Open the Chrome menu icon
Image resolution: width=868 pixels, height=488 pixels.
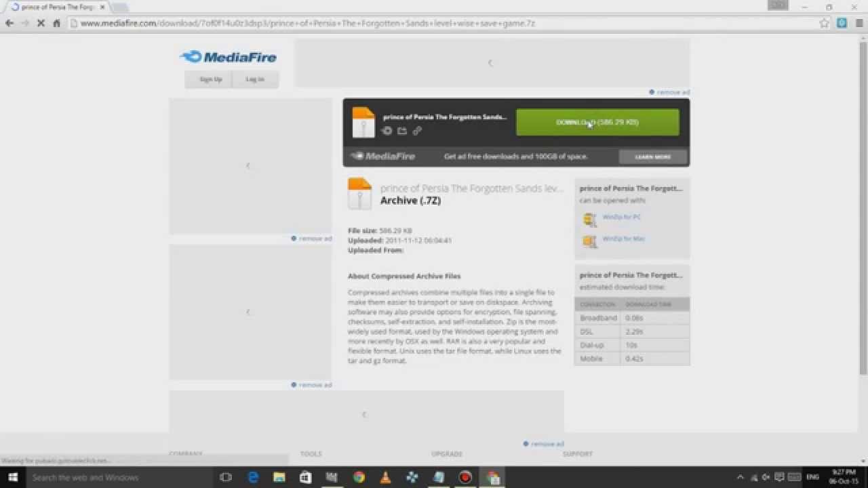tap(858, 23)
